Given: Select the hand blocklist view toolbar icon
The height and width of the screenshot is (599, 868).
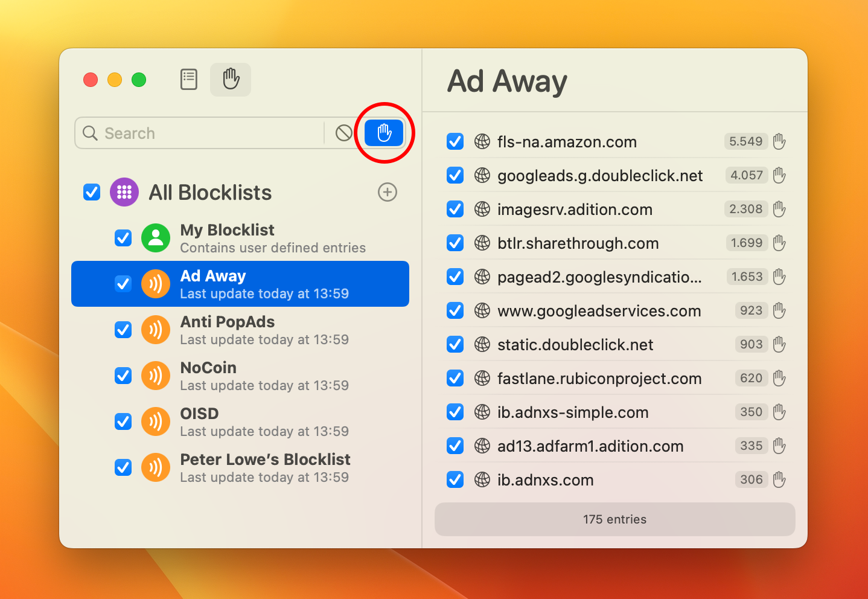Looking at the screenshot, I should (231, 79).
